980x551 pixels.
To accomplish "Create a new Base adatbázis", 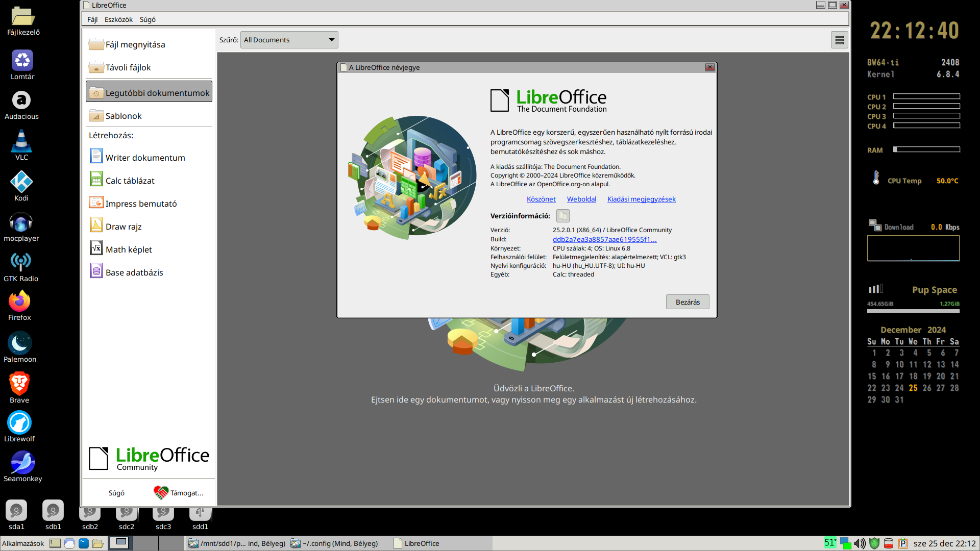I will point(149,272).
